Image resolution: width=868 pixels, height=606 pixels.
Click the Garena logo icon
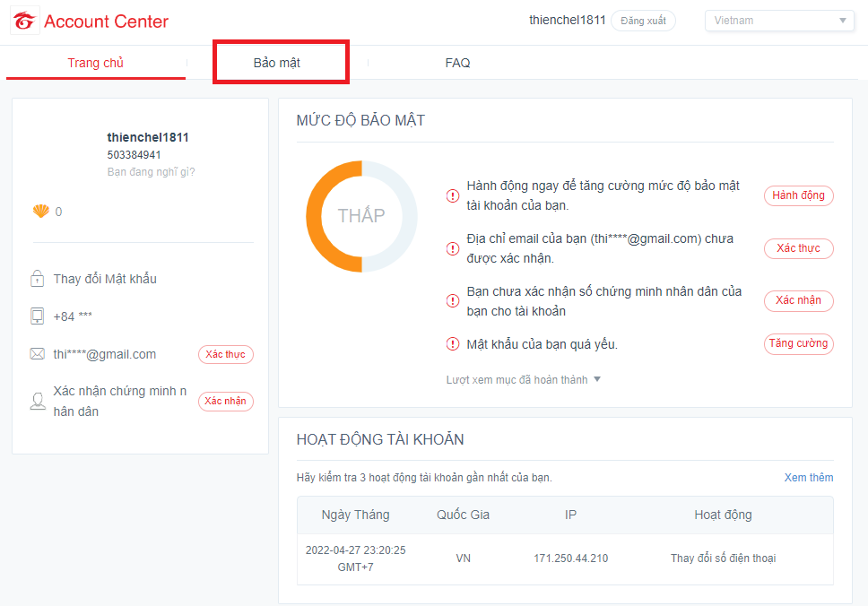click(24, 20)
